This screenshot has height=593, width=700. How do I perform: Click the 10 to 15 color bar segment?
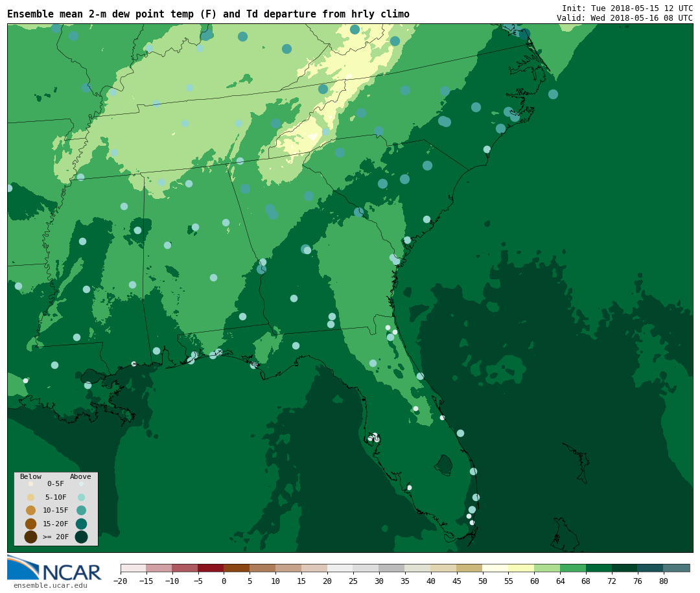click(289, 568)
